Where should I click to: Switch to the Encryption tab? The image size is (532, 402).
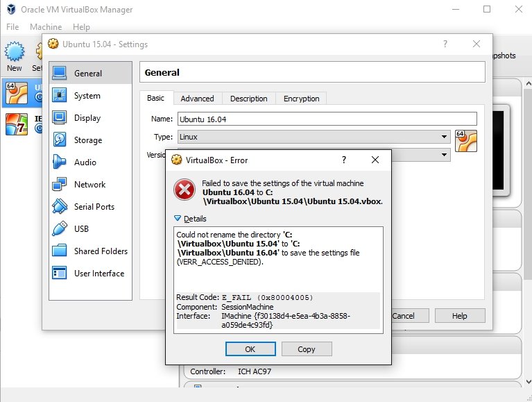[301, 99]
